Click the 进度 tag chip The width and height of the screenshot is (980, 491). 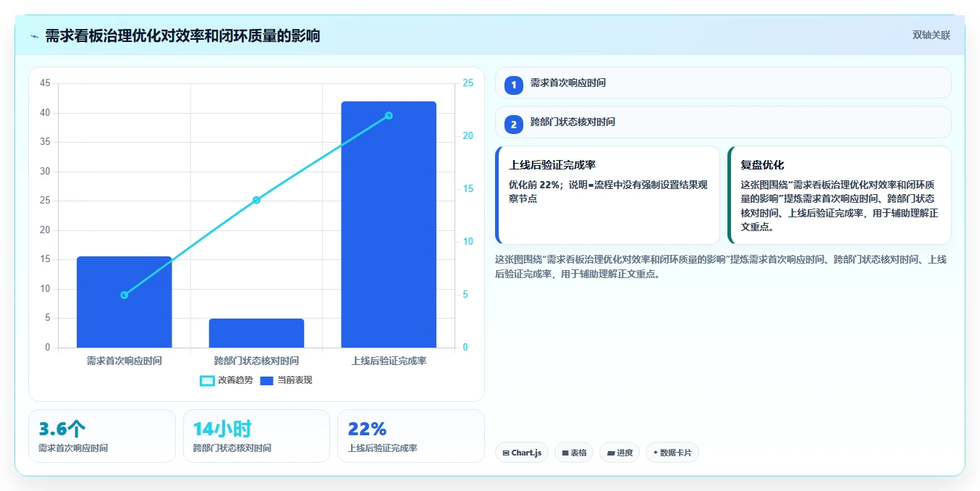[x=619, y=453]
